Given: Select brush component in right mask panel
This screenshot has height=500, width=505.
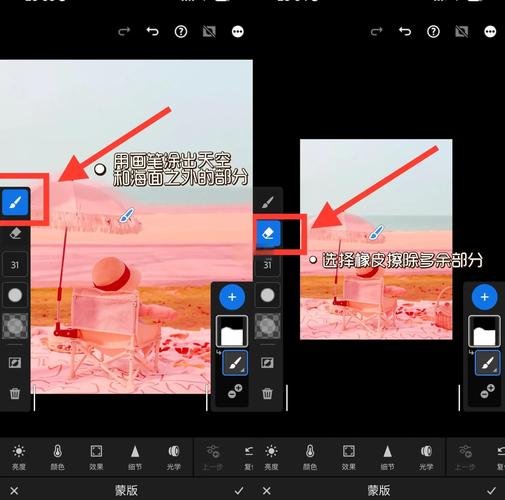Looking at the screenshot, I should 487,363.
